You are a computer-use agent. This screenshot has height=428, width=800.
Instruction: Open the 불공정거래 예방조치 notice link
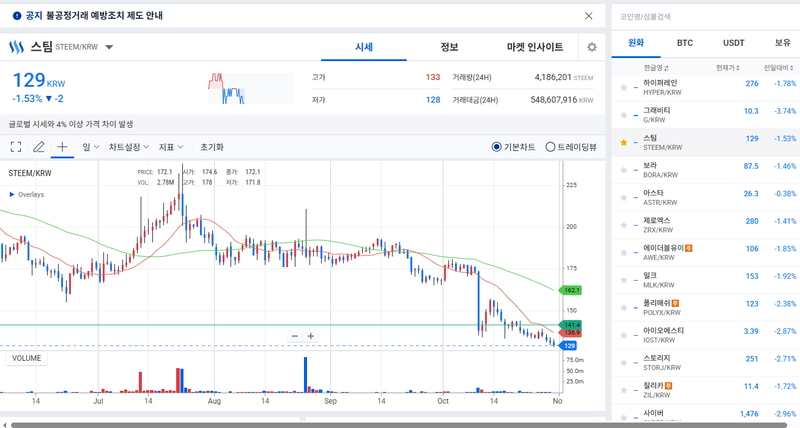pos(98,16)
